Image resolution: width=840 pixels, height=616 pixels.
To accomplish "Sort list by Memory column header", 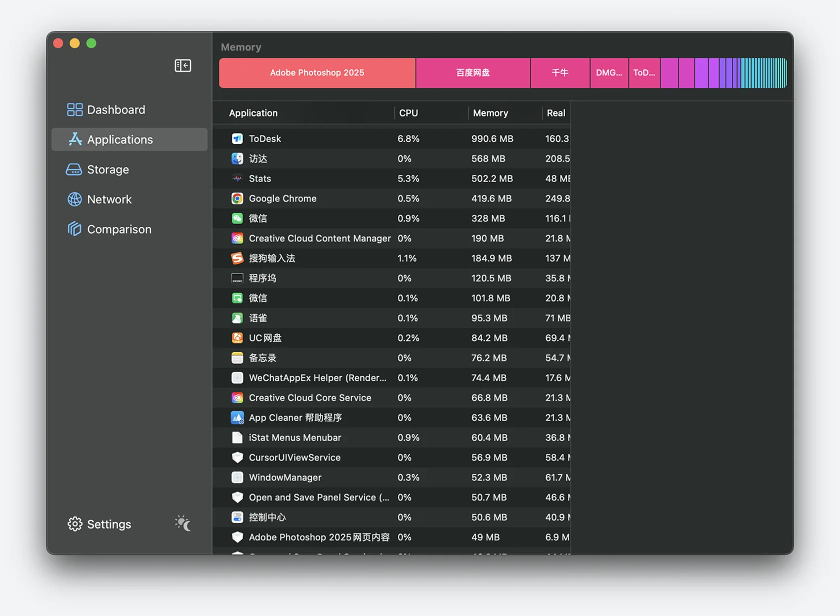I will (490, 113).
